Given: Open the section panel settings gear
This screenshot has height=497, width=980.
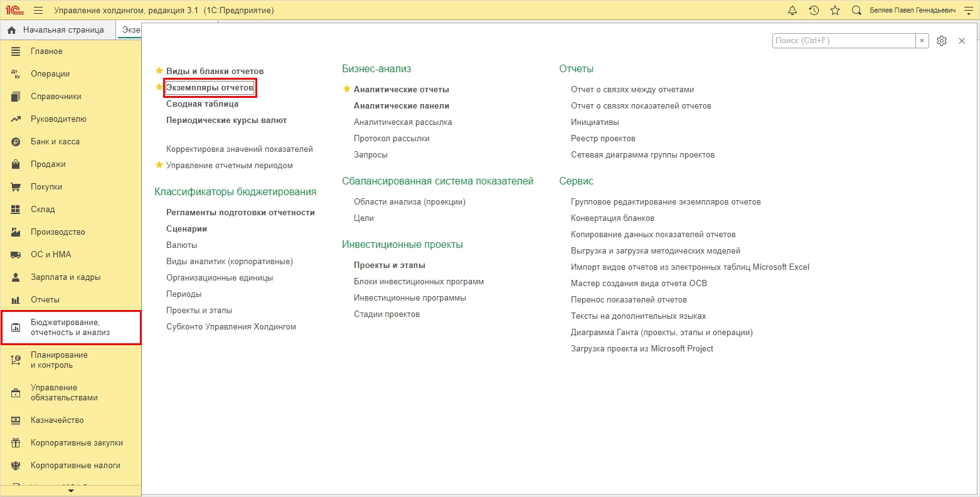Looking at the screenshot, I should pyautogui.click(x=942, y=41).
